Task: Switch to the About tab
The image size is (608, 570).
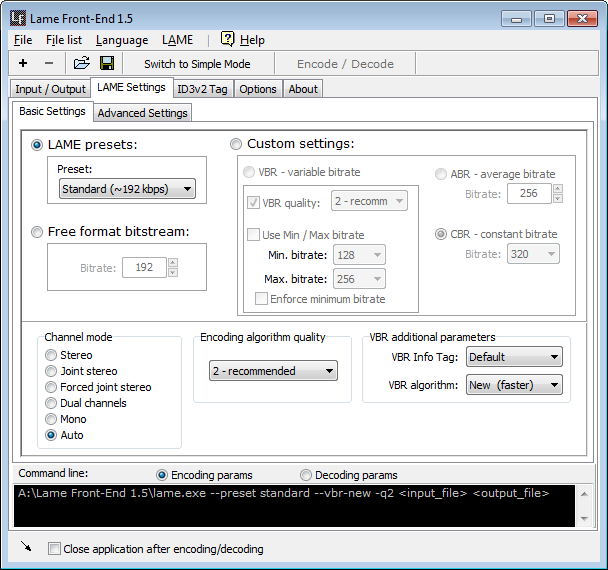Action: click(303, 89)
